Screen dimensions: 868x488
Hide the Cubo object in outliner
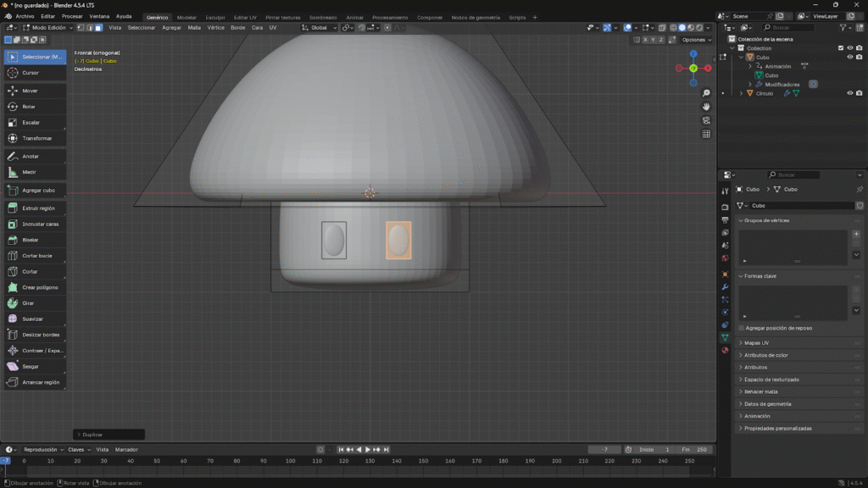coord(849,58)
